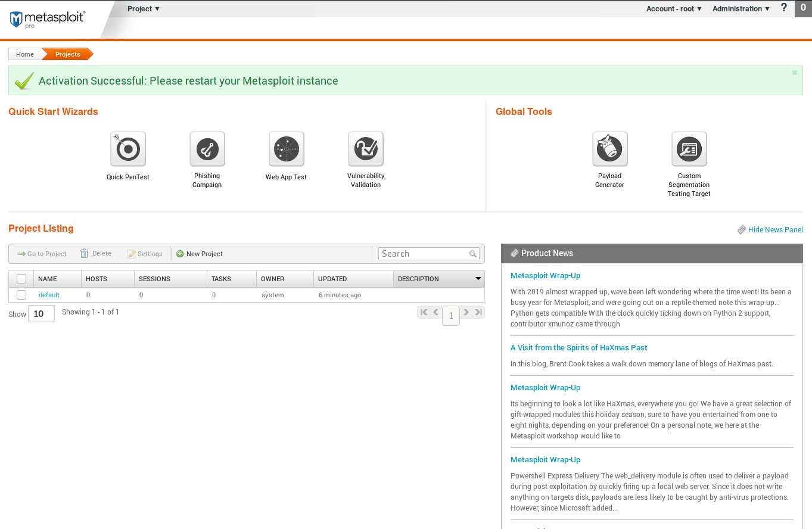812x529 pixels.
Task: Click the Go to Project button
Action: [42, 254]
